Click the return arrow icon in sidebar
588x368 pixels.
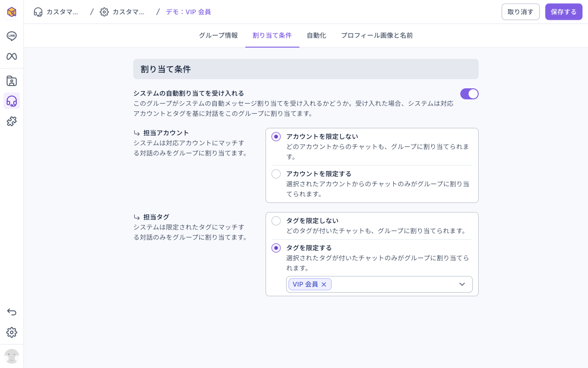pos(11,312)
